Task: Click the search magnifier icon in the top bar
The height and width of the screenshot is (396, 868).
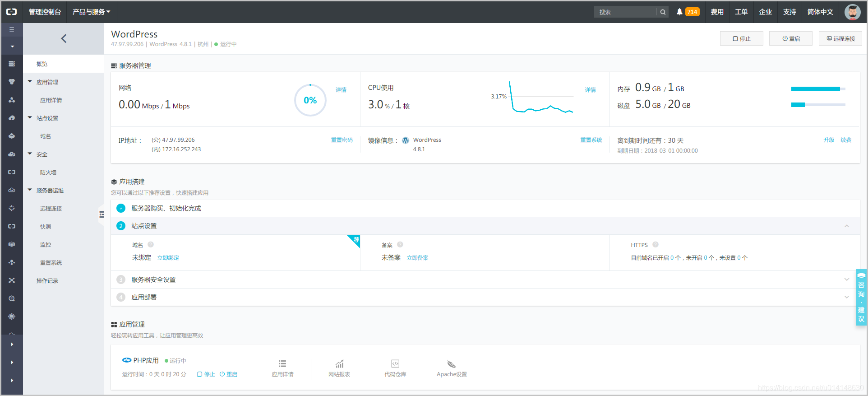Action: 663,12
